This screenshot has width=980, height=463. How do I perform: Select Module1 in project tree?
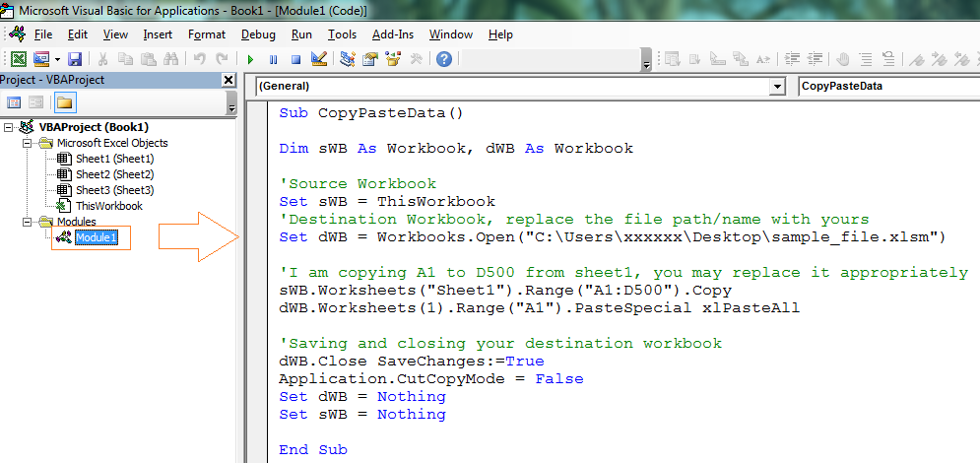click(96, 237)
